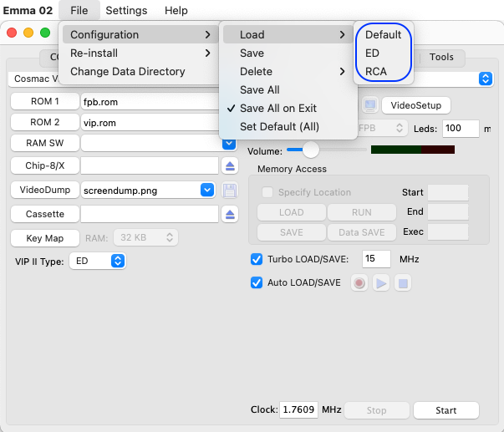Screen dimensions: 504x432
Task: Click the Cassette button
Action: point(45,214)
